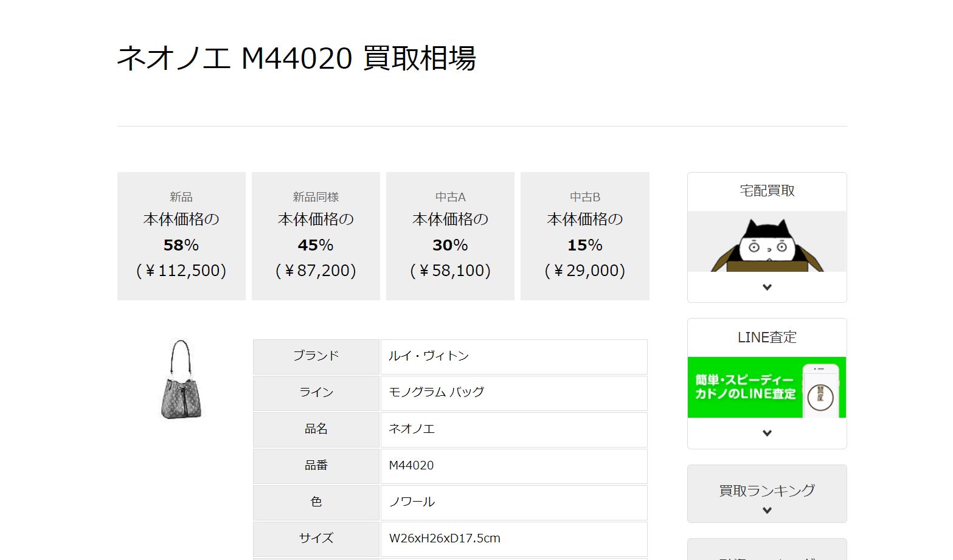Open the 買取ランキング panel
Image resolution: width=953 pixels, height=560 pixels.
click(767, 494)
